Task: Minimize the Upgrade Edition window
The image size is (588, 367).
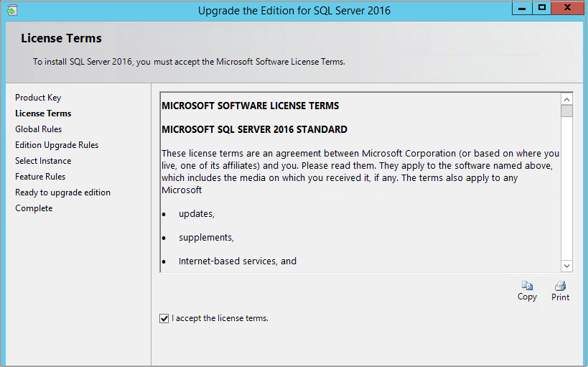Action: pos(522,8)
